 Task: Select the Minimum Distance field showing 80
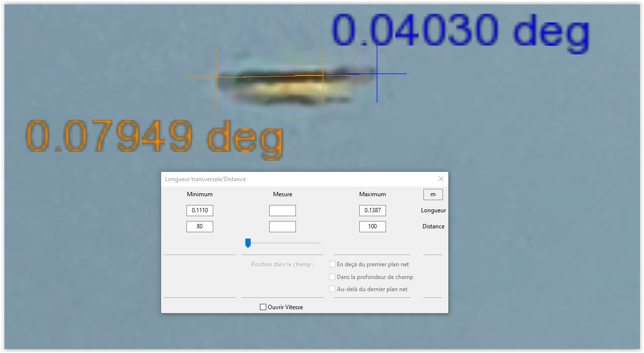point(200,227)
